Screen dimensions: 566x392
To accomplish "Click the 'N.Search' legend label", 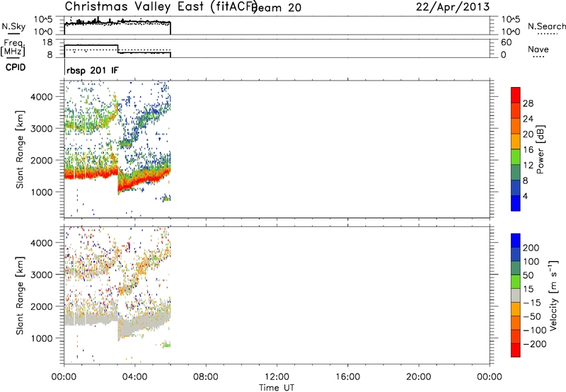I will coord(546,26).
